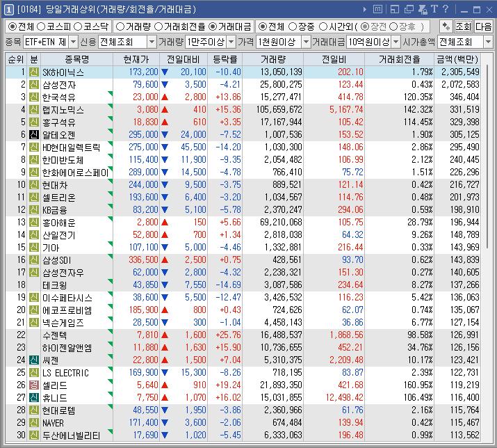Screen dimensions: 497x448
Task: Click the small play arrow icon in title bar
Action: pos(364,10)
